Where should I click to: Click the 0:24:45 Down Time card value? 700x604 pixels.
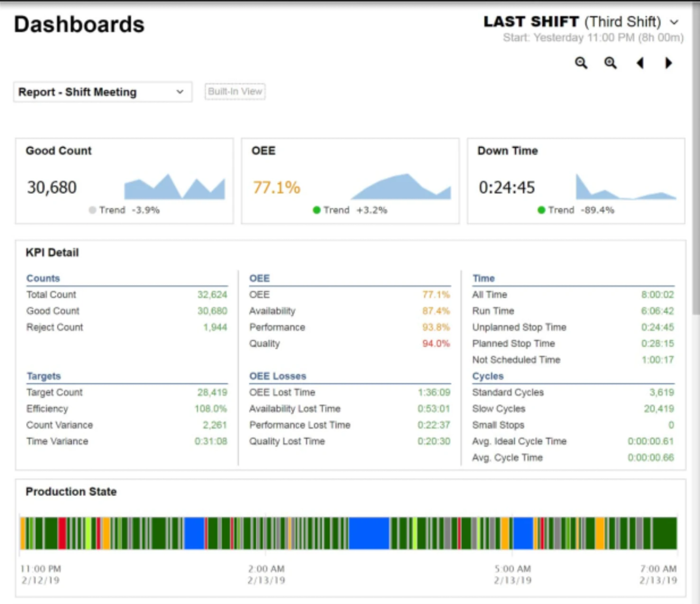[507, 187]
